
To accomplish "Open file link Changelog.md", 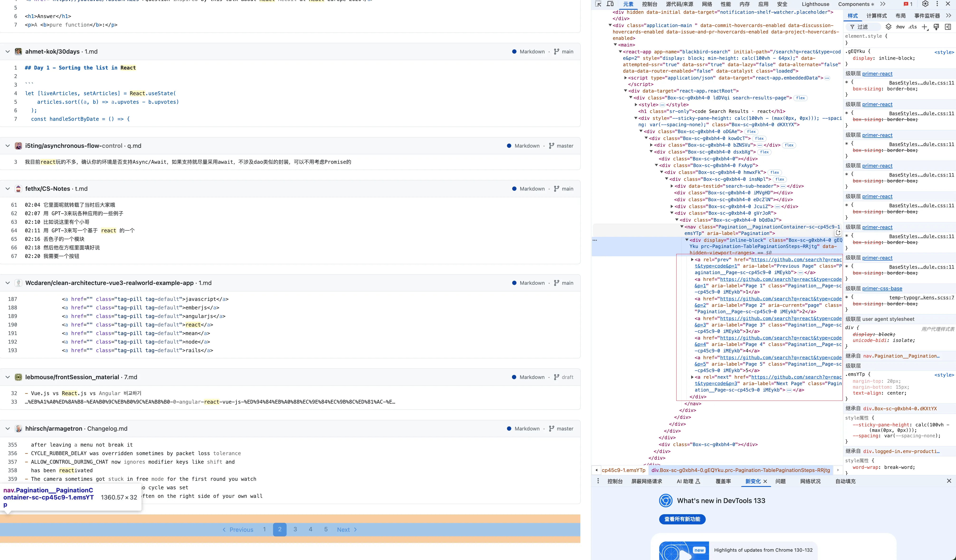I will [x=107, y=429].
